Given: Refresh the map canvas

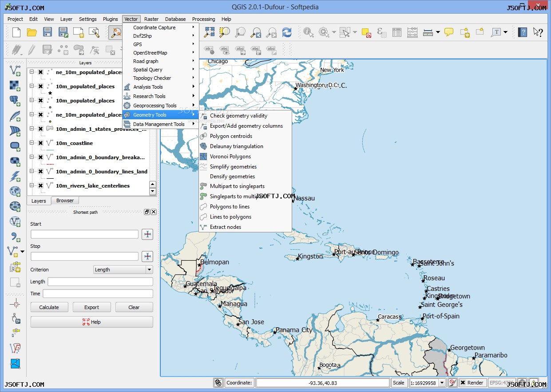Looking at the screenshot, I should pos(287,32).
